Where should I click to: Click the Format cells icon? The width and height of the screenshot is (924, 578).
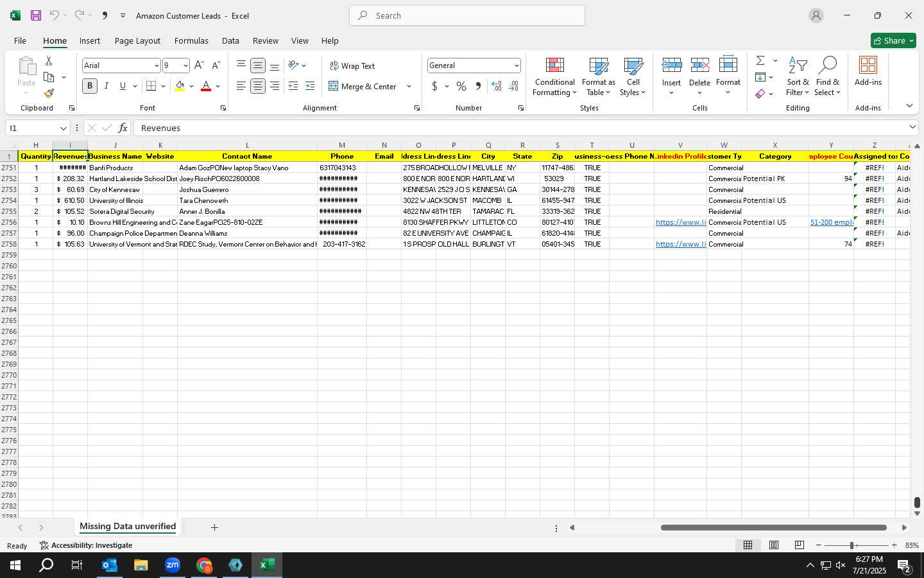728,65
